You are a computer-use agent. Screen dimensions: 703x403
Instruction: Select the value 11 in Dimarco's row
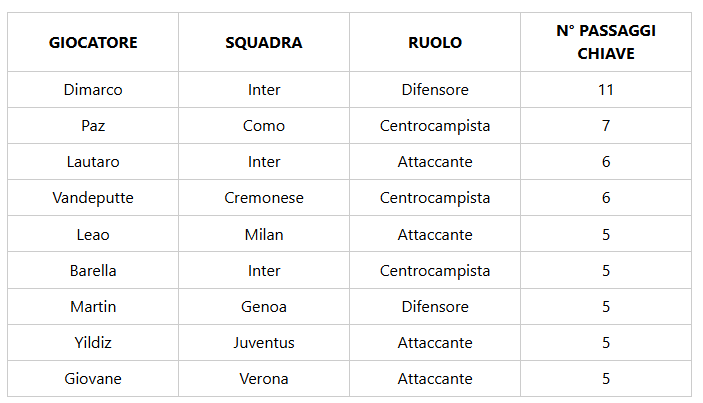tap(605, 90)
